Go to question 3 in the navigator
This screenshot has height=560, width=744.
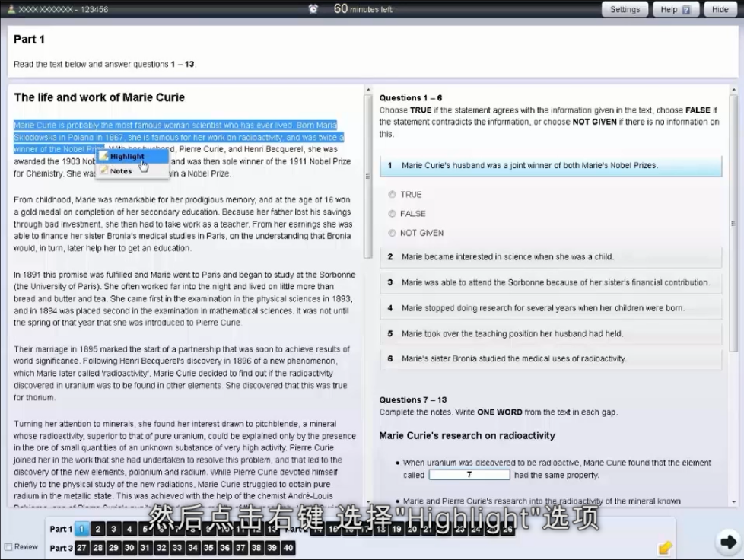coord(113,529)
